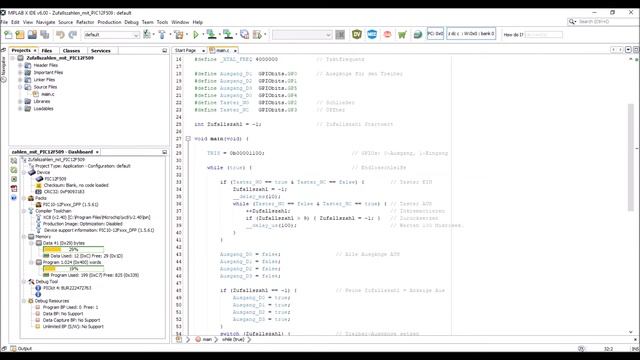
Task: Open the Refactor menu
Action: [85, 22]
